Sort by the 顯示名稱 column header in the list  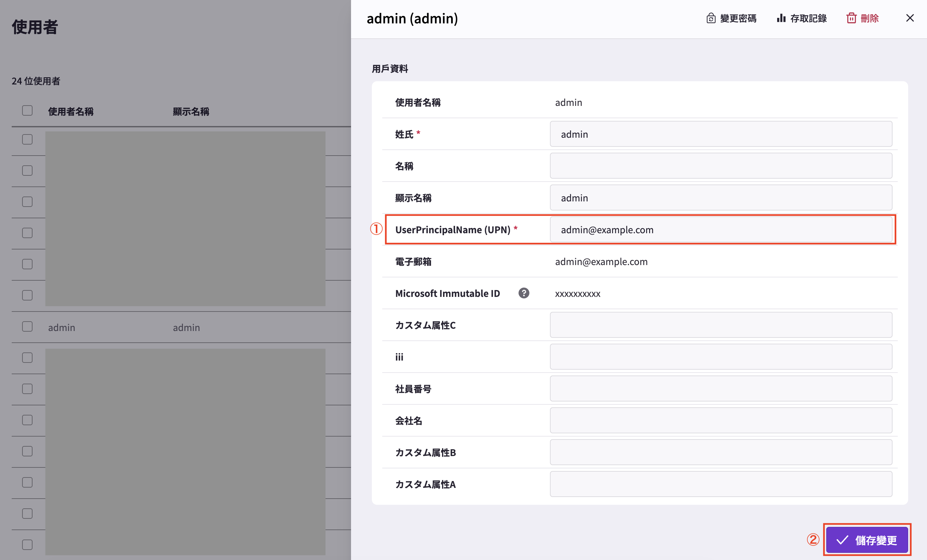pos(191,111)
